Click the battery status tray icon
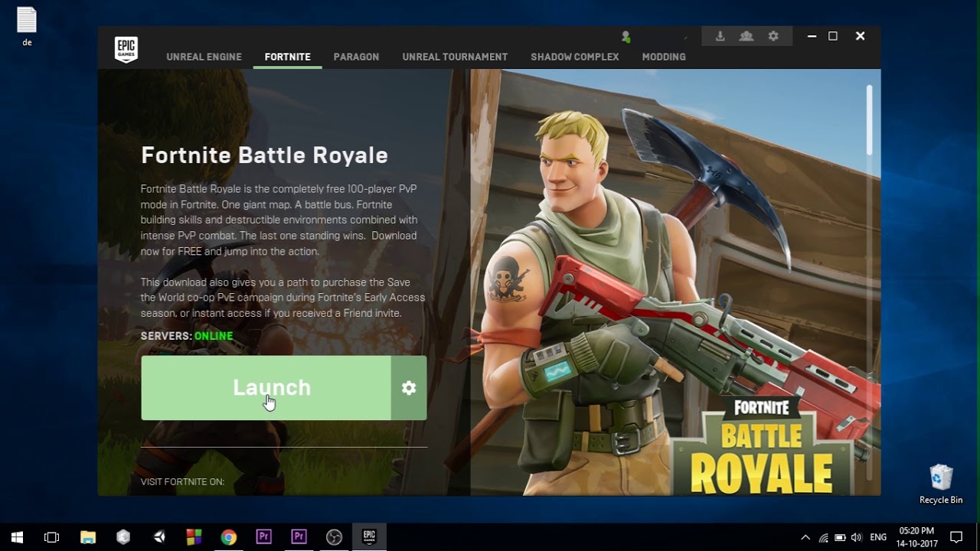This screenshot has width=980, height=551. click(840, 537)
